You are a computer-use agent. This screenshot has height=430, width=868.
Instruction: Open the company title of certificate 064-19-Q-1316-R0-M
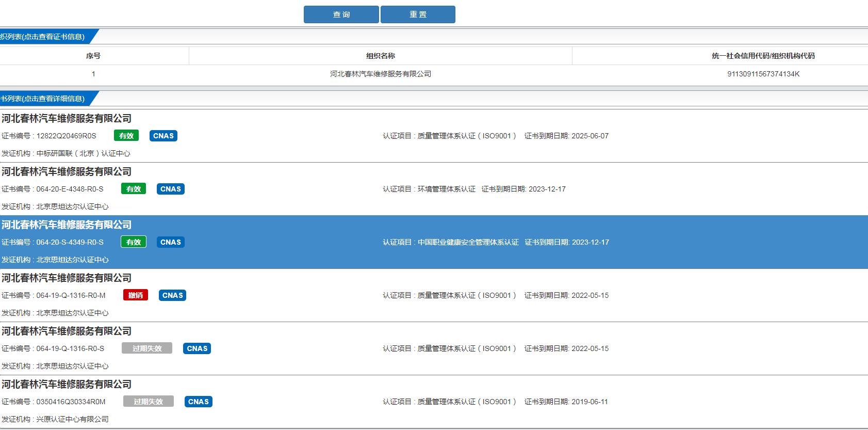67,278
